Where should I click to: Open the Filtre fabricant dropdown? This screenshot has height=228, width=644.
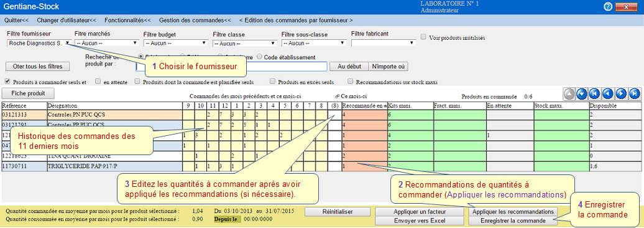(384, 42)
